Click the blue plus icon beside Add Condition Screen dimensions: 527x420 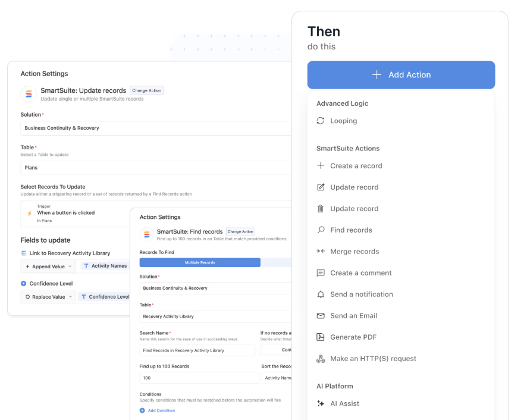142,410
